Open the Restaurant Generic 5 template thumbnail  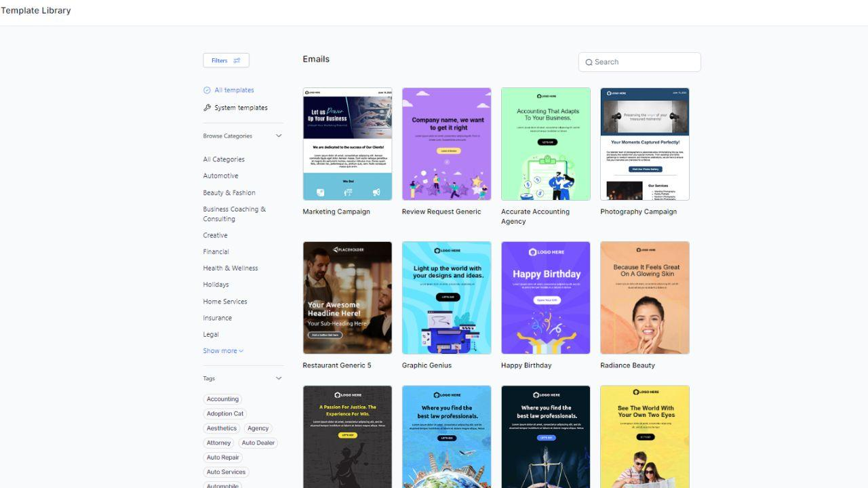coord(347,298)
